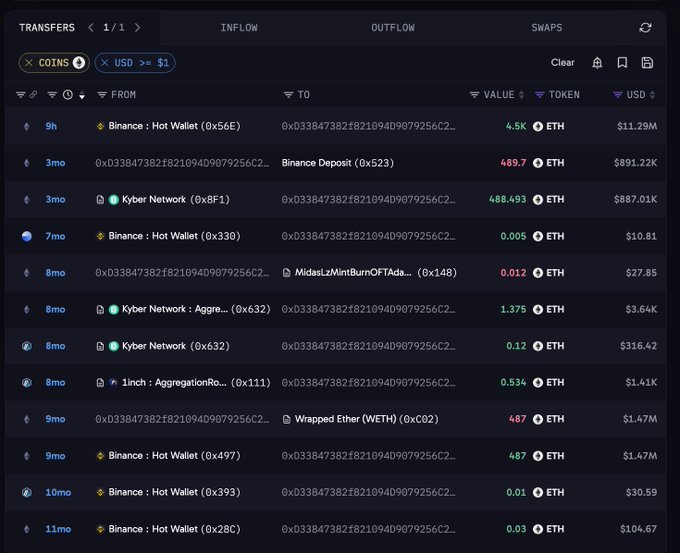Viewport: 680px width, 553px height.
Task: Go to the previous transfers page arrow
Action: coord(91,28)
